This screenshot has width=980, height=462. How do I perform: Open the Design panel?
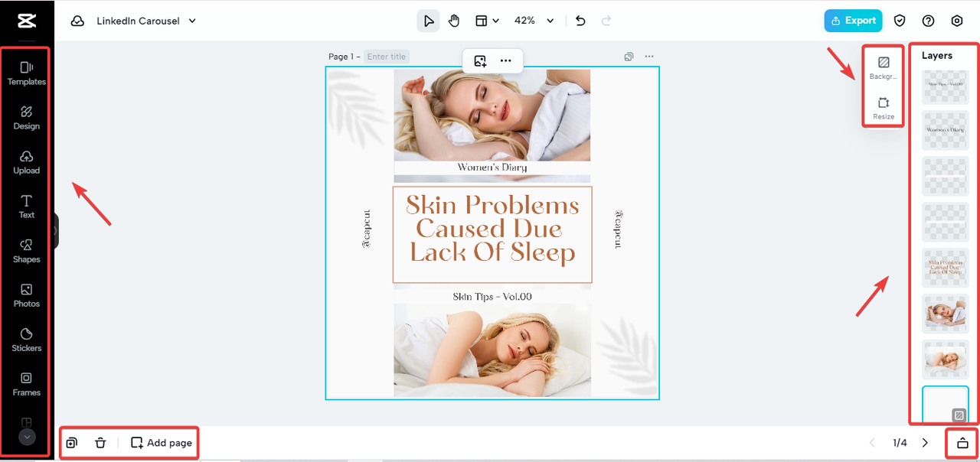(x=27, y=118)
